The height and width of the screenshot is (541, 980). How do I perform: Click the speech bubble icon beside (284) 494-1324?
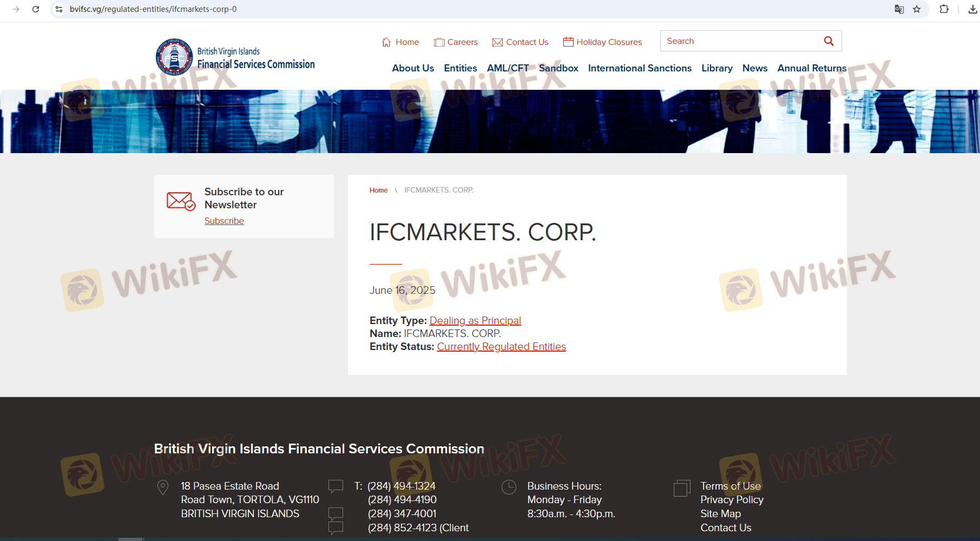pyautogui.click(x=336, y=486)
